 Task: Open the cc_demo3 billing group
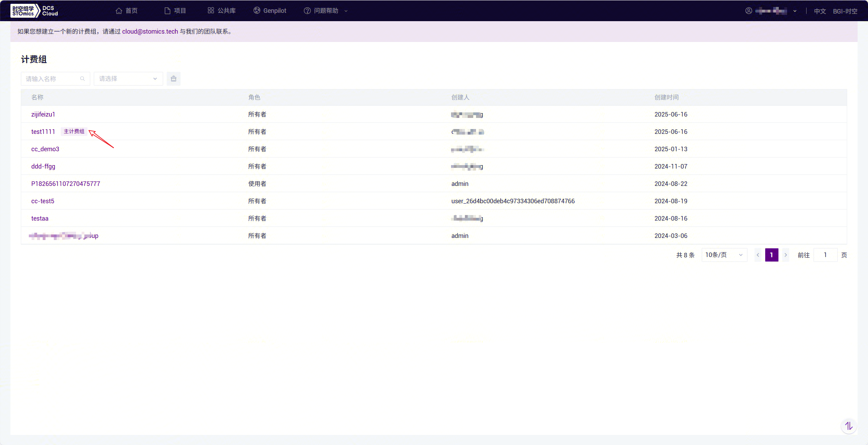(45, 149)
